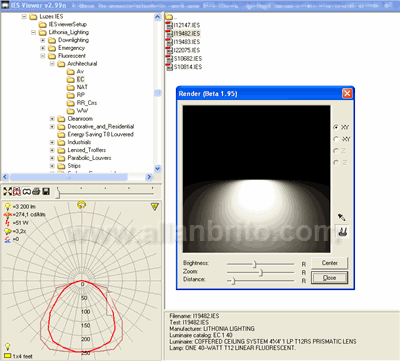The image size is (400, 361).
Task: Click the Close button in Render dialog
Action: click(329, 278)
